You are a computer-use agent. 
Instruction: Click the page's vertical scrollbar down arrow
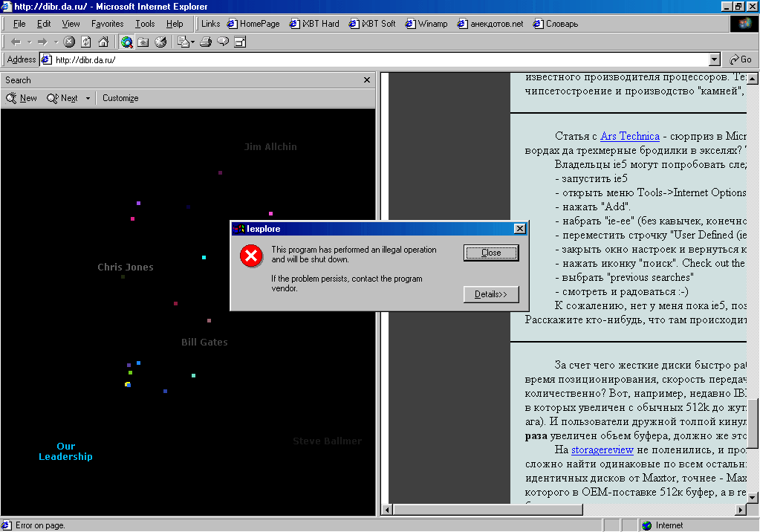tap(753, 498)
